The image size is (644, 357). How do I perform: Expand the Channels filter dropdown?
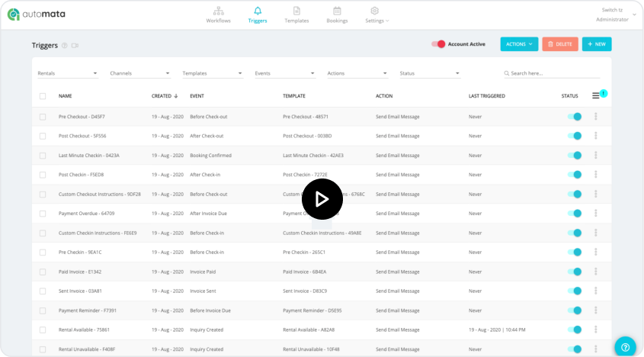pos(139,73)
